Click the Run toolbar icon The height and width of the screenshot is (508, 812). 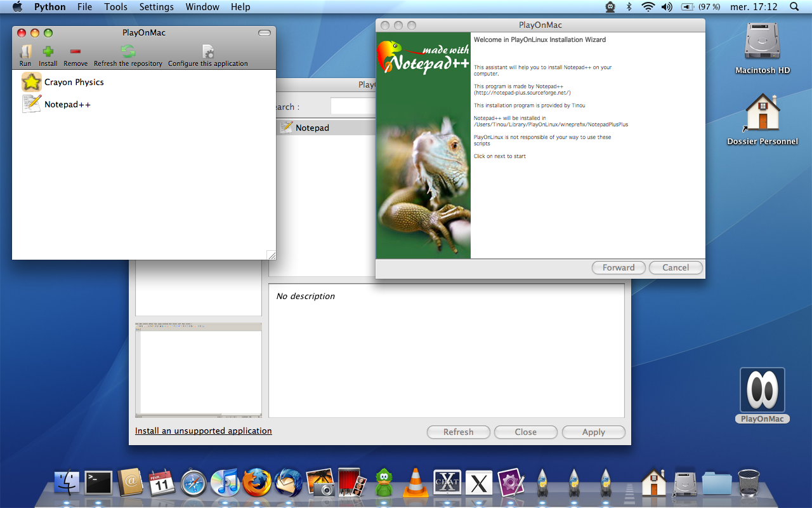coord(25,53)
